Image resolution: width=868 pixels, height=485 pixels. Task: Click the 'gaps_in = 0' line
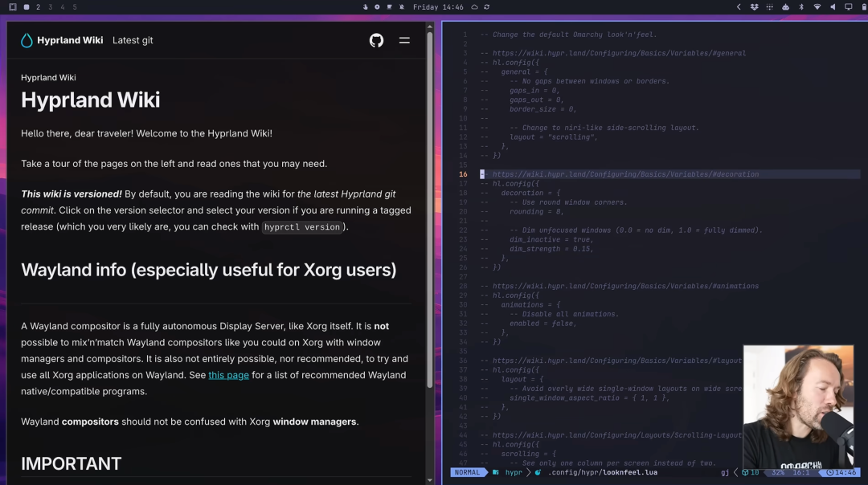[534, 90]
